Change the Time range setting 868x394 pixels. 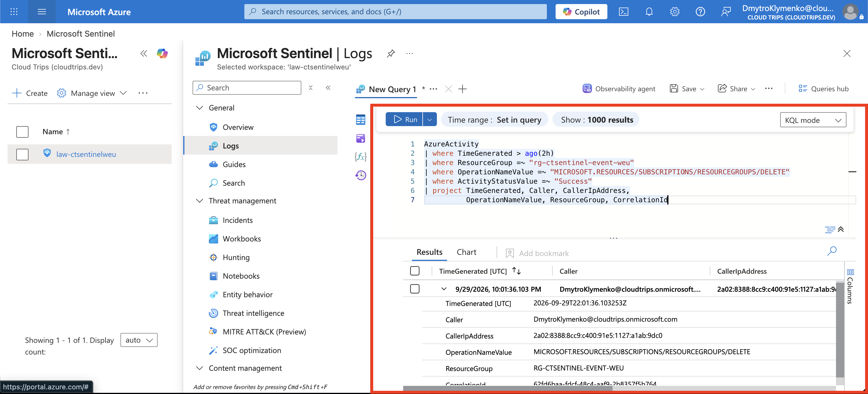(x=494, y=120)
